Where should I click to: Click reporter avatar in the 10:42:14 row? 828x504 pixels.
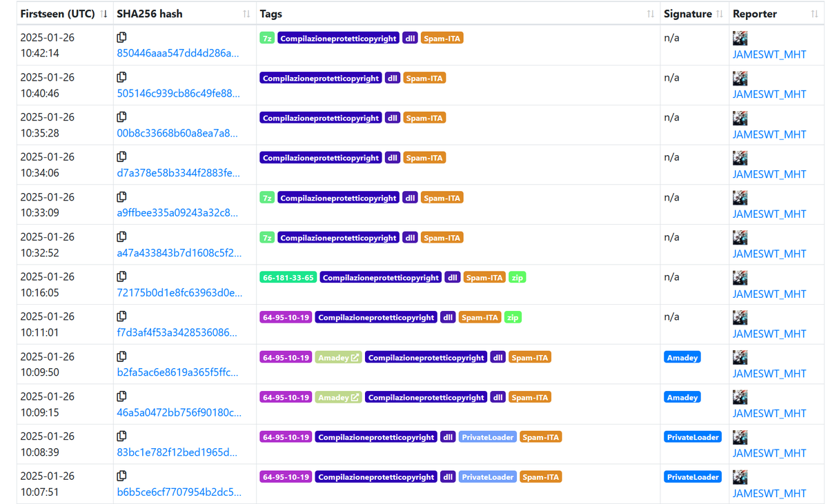(x=740, y=39)
